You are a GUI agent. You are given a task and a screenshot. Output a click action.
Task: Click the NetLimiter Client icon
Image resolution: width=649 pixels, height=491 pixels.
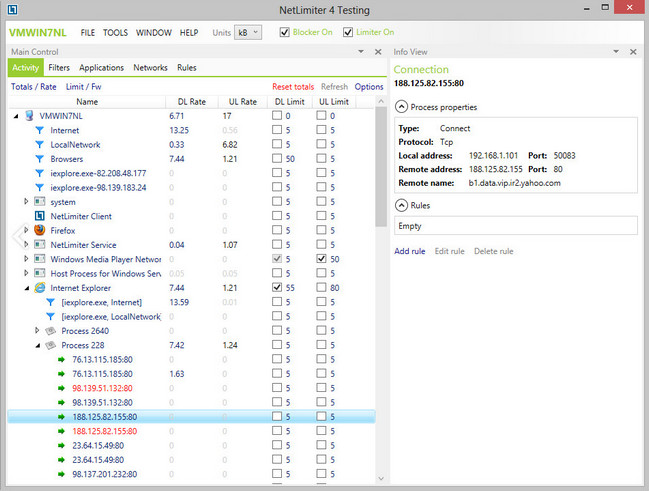(x=40, y=216)
